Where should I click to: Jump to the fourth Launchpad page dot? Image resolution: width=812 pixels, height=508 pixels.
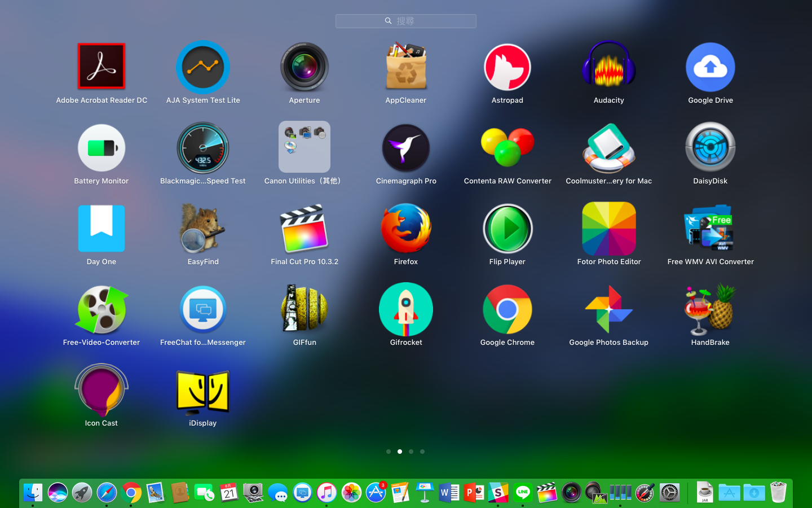422,452
